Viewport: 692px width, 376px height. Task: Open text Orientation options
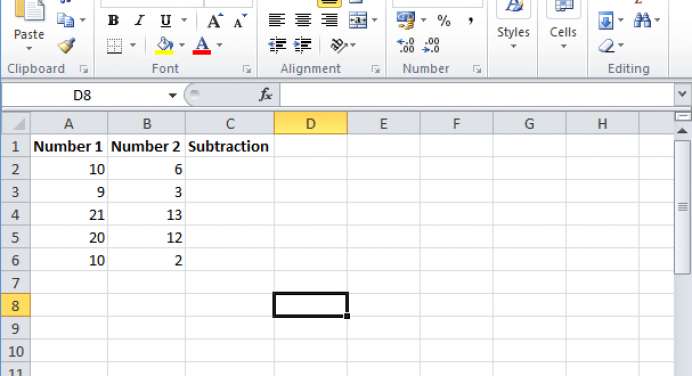tap(343, 45)
